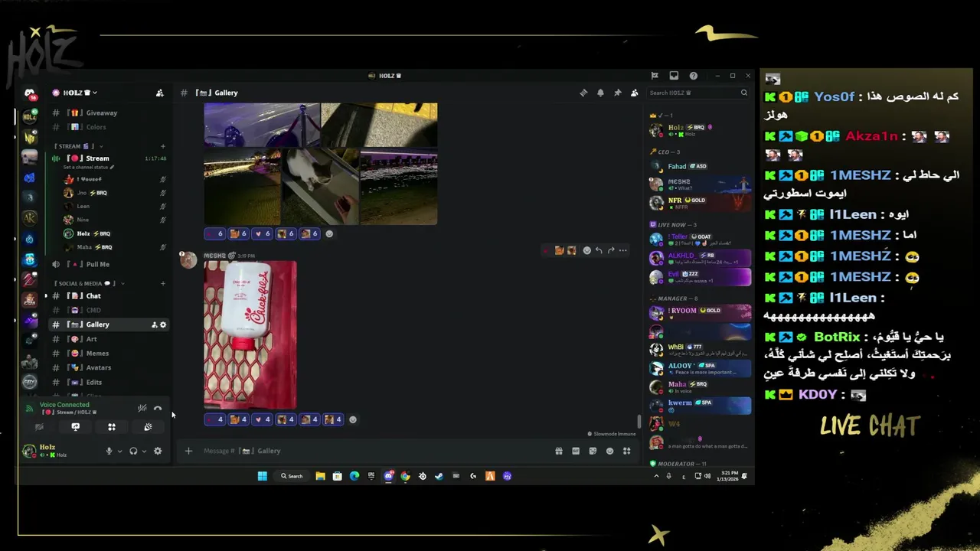Open soundboard in voice panel
This screenshot has width=980, height=551.
[148, 427]
